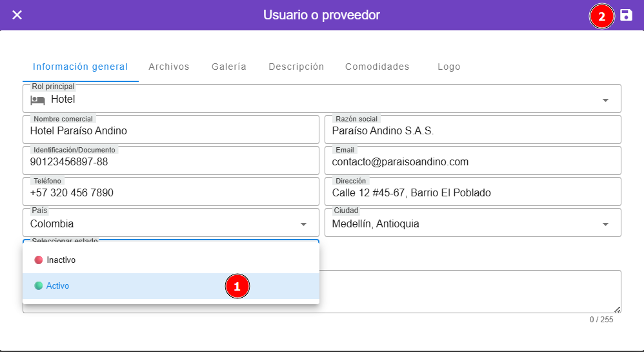644x352 pixels.
Task: Open the País dropdown arrow
Action: (303, 224)
